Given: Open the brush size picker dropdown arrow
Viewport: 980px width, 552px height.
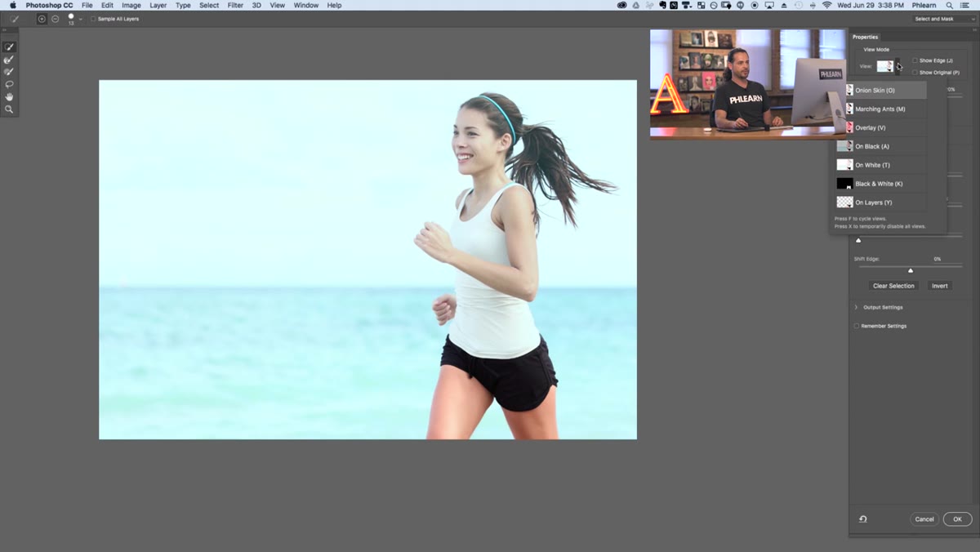Looking at the screenshot, I should point(81,19).
